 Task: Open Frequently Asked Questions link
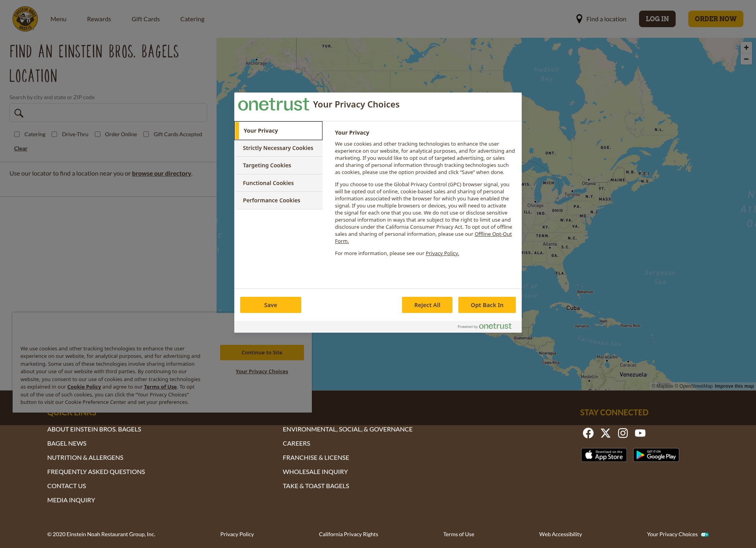click(x=96, y=472)
